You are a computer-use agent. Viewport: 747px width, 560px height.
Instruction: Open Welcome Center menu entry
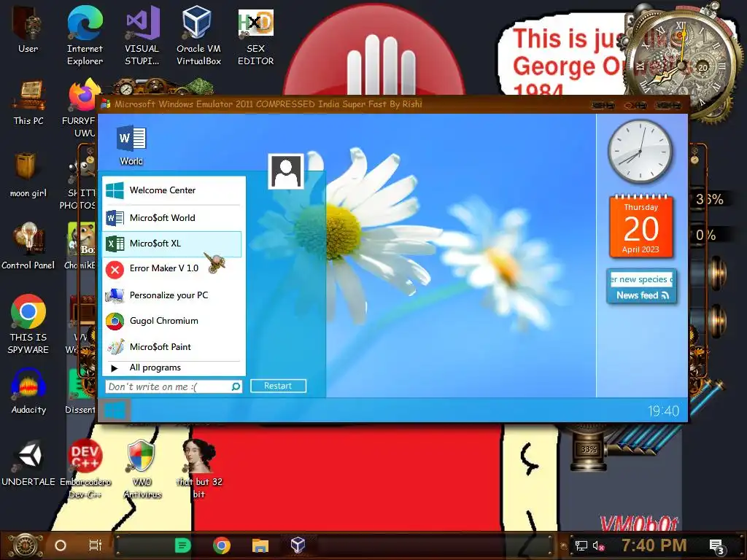tap(172, 190)
